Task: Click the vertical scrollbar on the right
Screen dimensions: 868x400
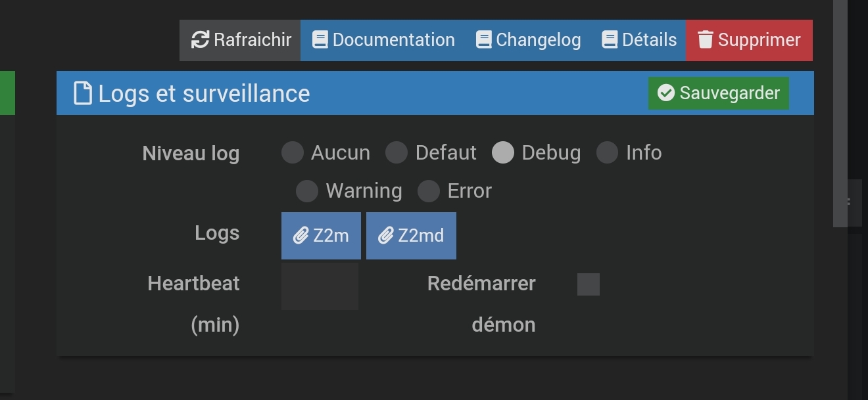Action: click(x=840, y=112)
